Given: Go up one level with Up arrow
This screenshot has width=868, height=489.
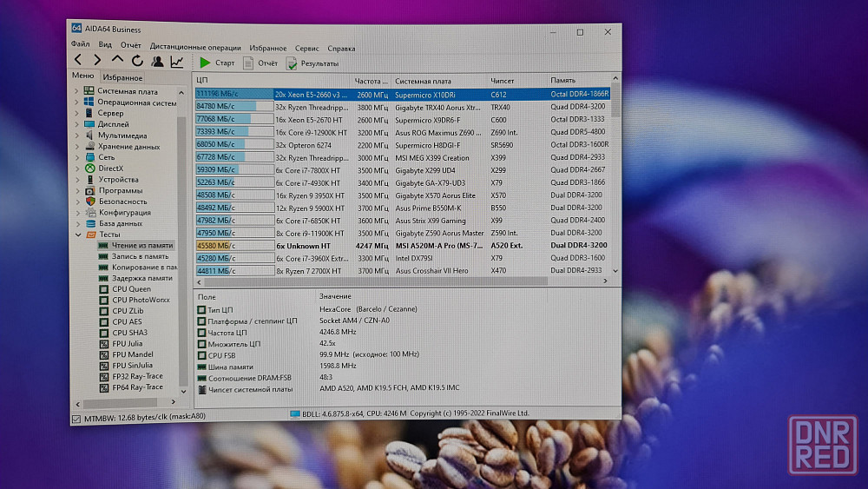Looking at the screenshot, I should coord(117,60).
